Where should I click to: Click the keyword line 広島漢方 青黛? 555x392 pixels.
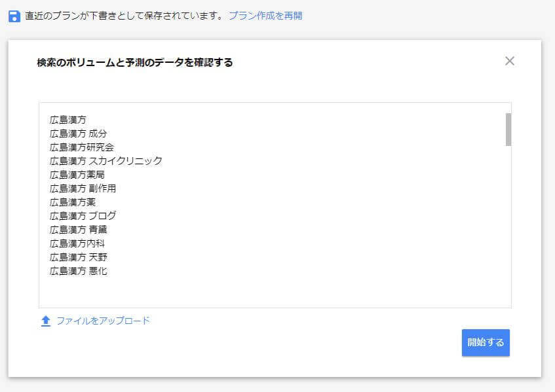(78, 230)
